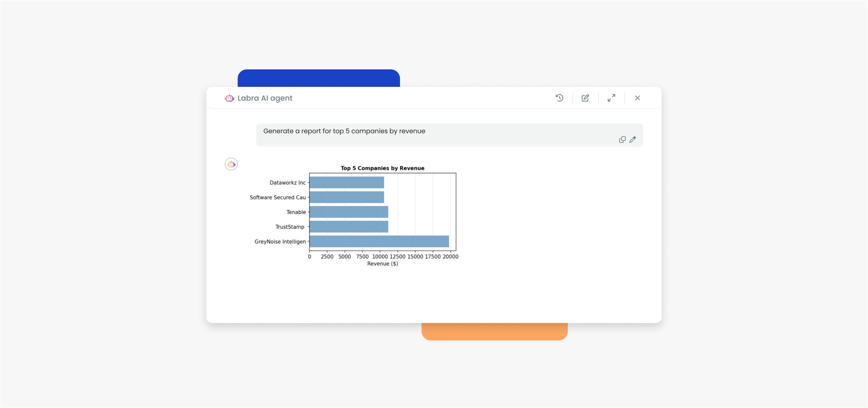The height and width of the screenshot is (408, 868).
Task: Click the Labra robot logo in header
Action: (x=230, y=98)
